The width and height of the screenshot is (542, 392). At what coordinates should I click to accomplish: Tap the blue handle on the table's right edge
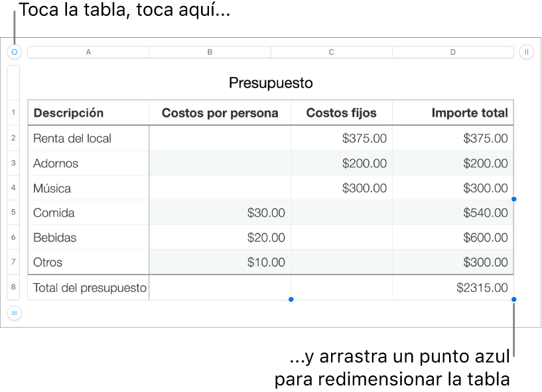(514, 199)
